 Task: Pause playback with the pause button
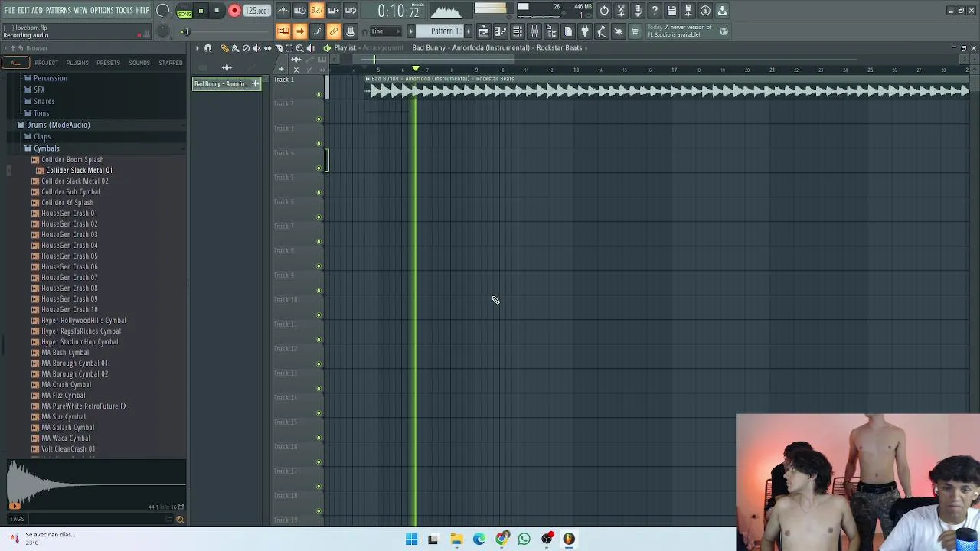click(x=201, y=11)
